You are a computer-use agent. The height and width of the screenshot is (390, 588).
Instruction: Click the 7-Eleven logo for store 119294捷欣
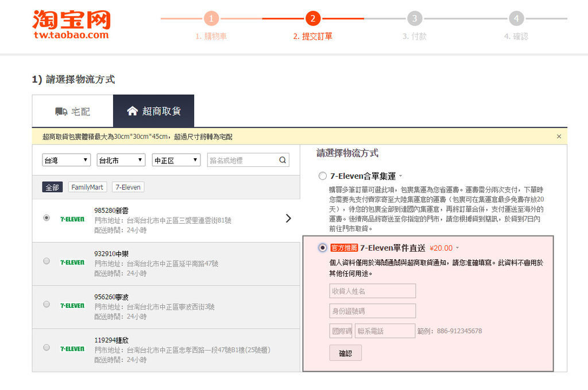(72, 349)
